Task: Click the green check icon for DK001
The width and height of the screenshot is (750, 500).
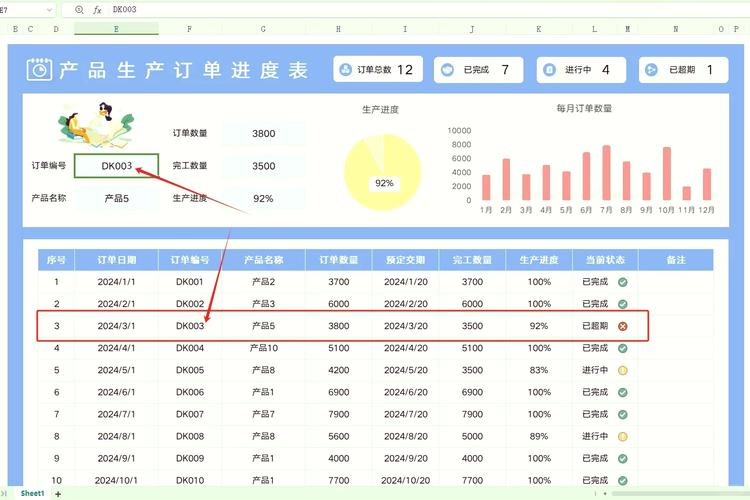Action: tap(622, 282)
